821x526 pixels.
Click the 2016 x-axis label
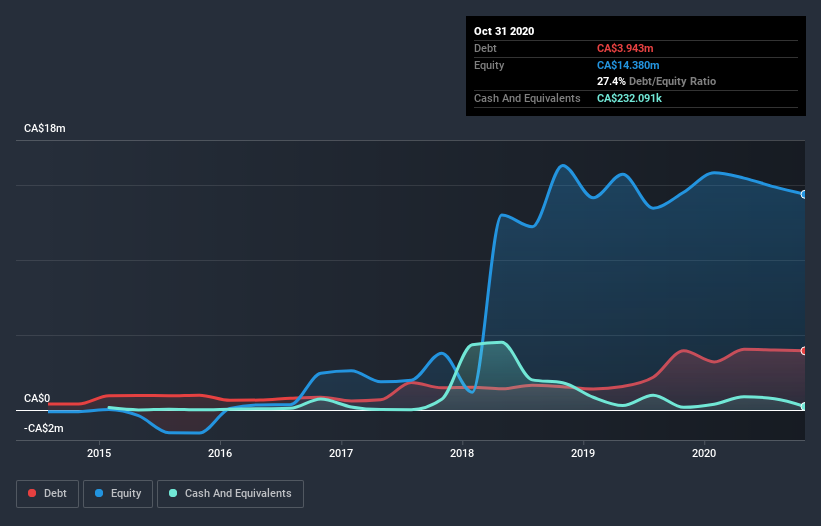coord(220,453)
